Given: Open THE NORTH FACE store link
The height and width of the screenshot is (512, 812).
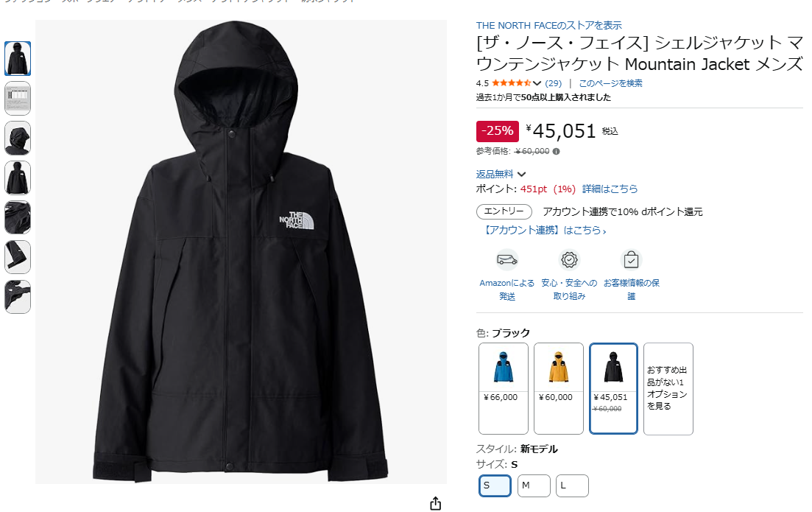Looking at the screenshot, I should 549,25.
